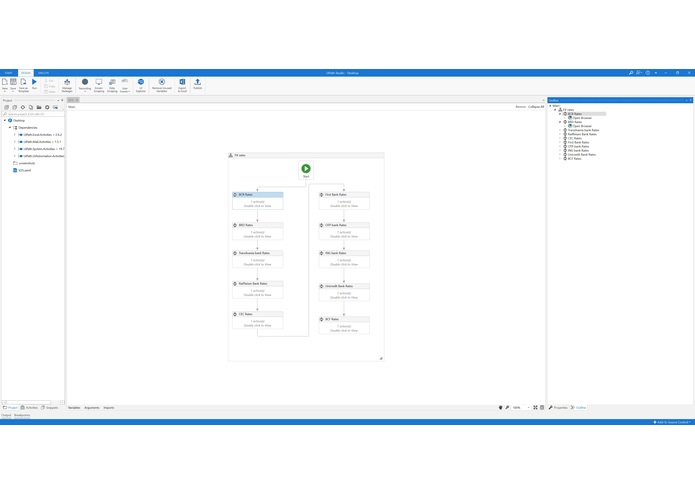Open Manage Packages from the ribbon
This screenshot has height=494, width=695.
point(67,85)
